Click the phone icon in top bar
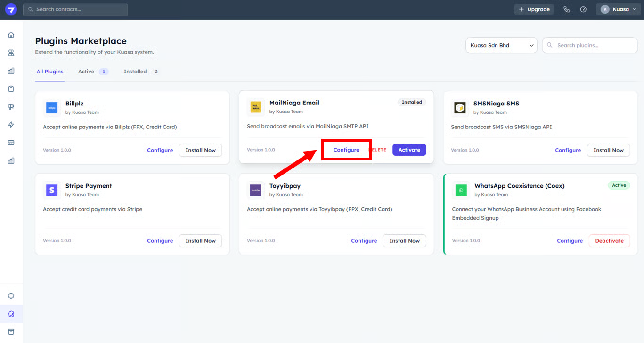 coord(567,9)
